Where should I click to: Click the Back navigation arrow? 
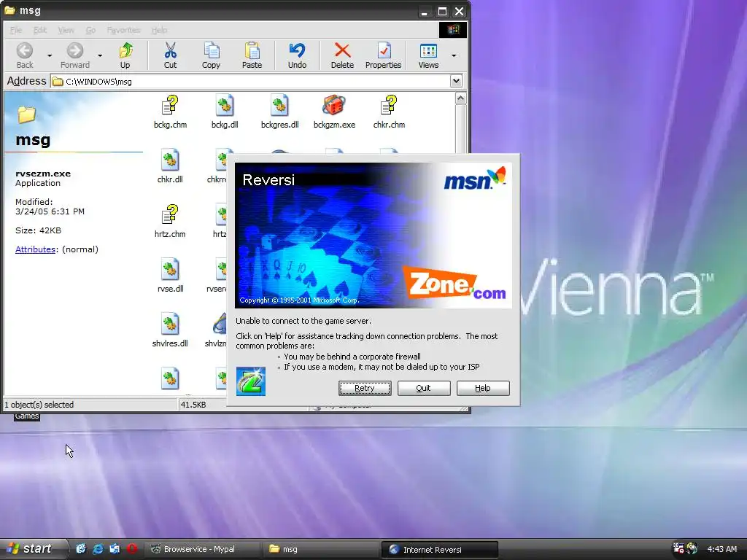[x=25, y=55]
